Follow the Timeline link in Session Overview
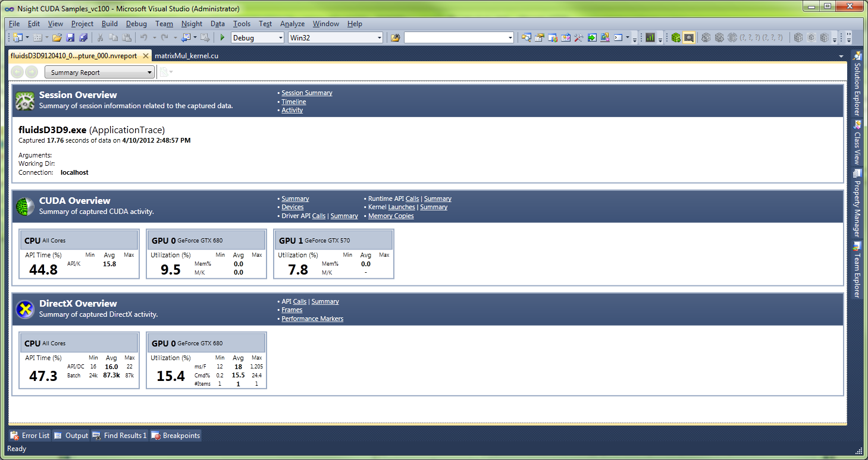The width and height of the screenshot is (868, 460). coord(293,102)
